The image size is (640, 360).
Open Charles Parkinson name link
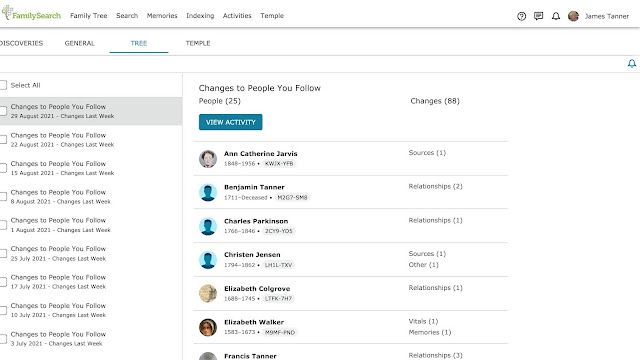point(256,221)
